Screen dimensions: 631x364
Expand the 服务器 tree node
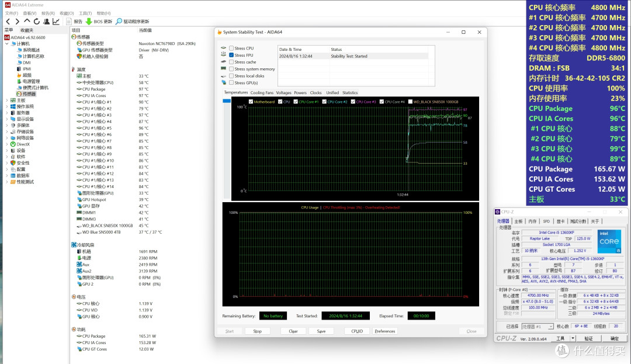click(7, 113)
